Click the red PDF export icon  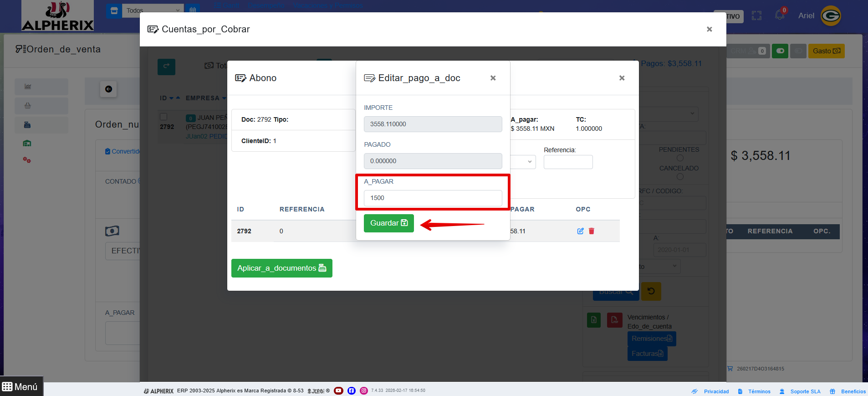point(614,320)
